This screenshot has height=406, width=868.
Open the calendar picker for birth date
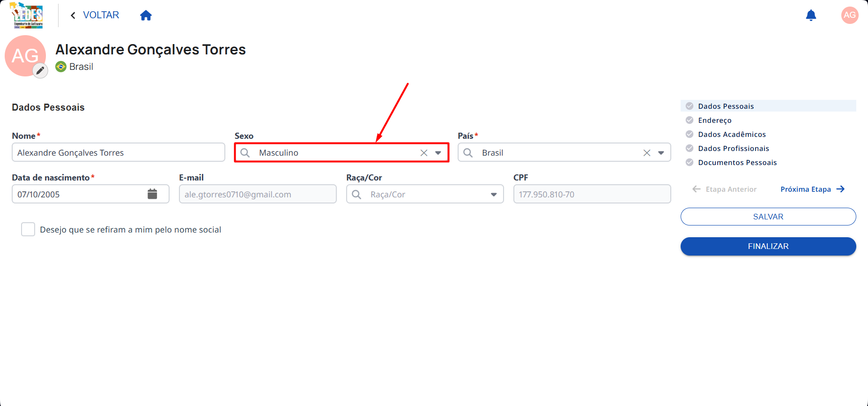[x=152, y=194]
